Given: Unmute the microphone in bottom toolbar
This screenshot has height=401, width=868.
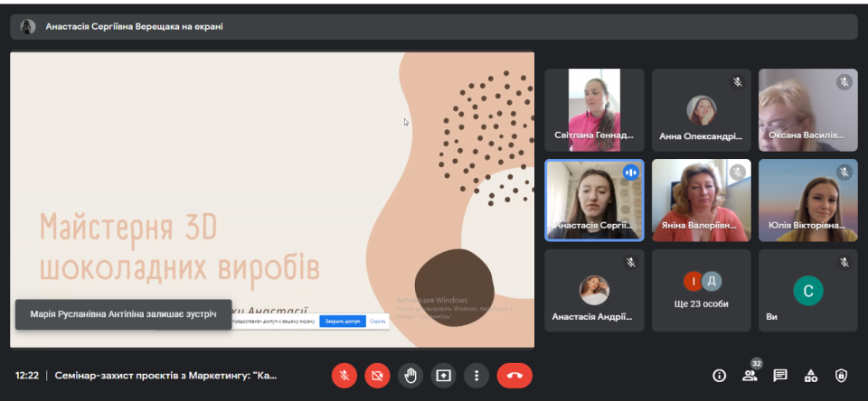Looking at the screenshot, I should pos(344,376).
